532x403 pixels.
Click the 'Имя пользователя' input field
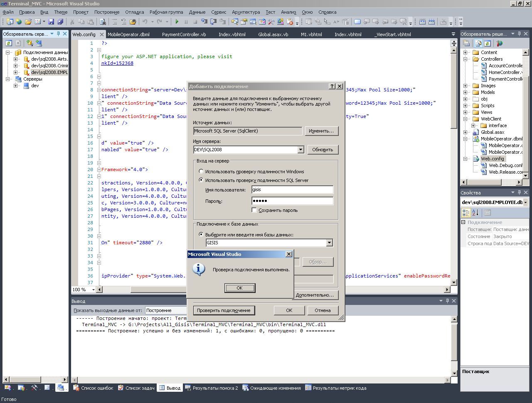(x=292, y=189)
